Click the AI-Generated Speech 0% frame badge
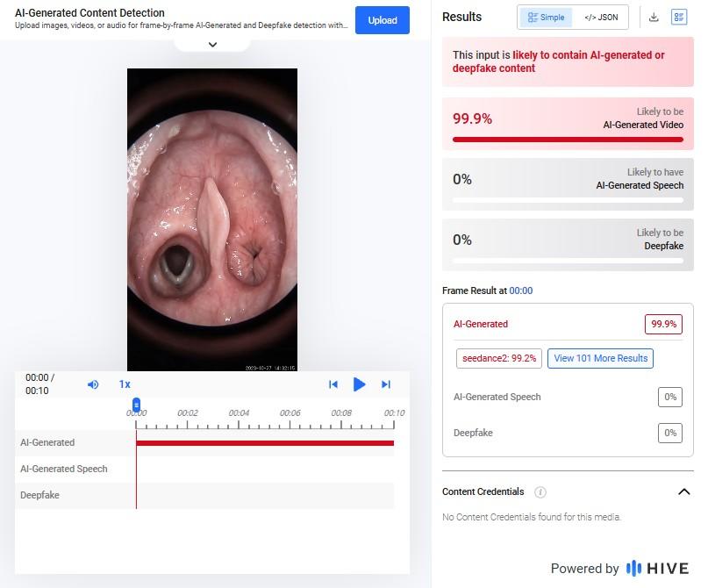The image size is (708, 588). [x=670, y=397]
